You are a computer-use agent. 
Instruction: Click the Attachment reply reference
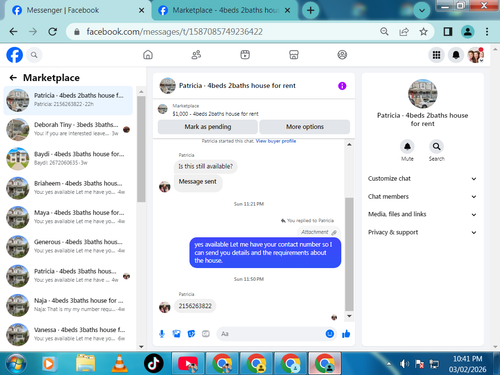coord(319,232)
